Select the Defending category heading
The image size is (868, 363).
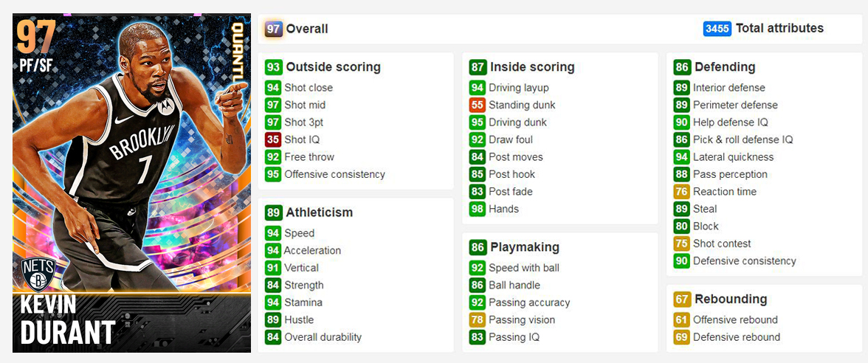coord(725,67)
